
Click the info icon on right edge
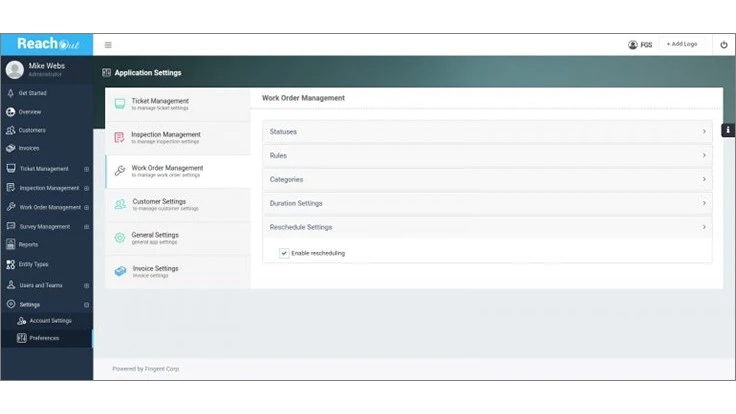tap(727, 130)
